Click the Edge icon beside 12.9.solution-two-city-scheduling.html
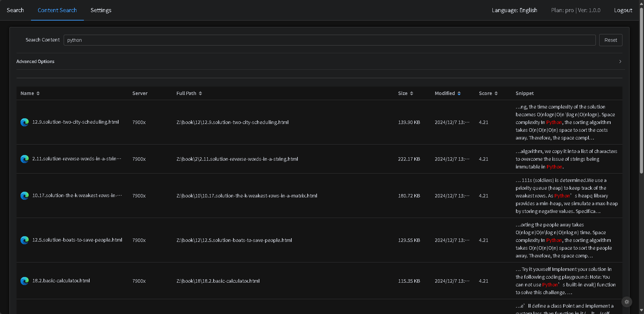 coord(25,122)
